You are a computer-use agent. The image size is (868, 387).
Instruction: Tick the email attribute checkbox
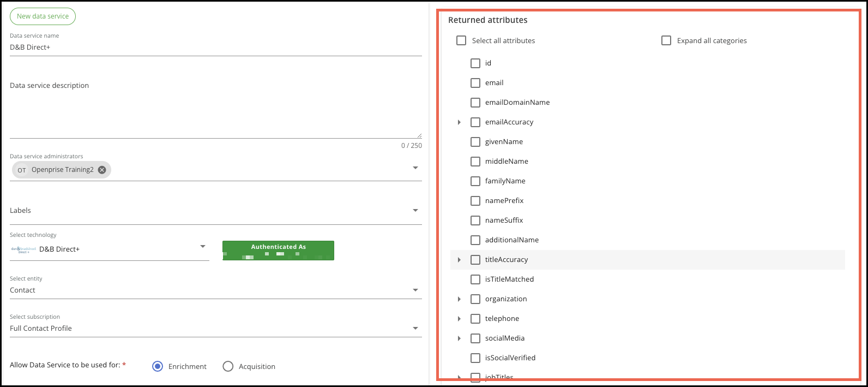coord(475,83)
